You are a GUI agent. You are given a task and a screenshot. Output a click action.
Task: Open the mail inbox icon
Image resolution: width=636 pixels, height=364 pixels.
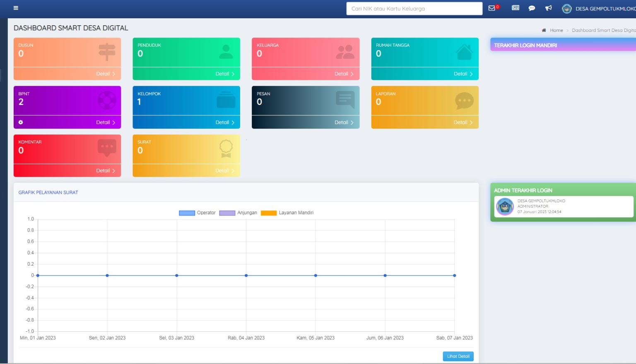coord(492,8)
